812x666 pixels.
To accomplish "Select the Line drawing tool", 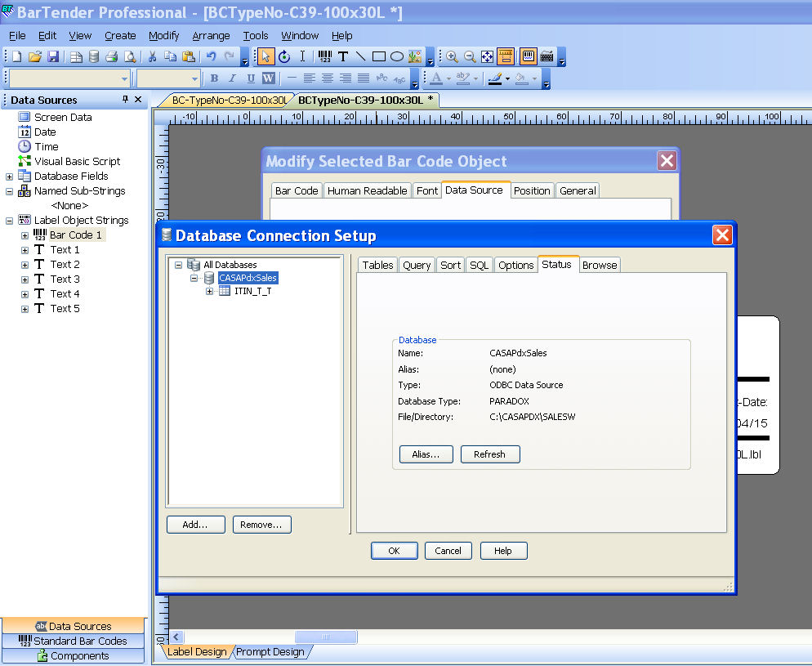I will [360, 56].
